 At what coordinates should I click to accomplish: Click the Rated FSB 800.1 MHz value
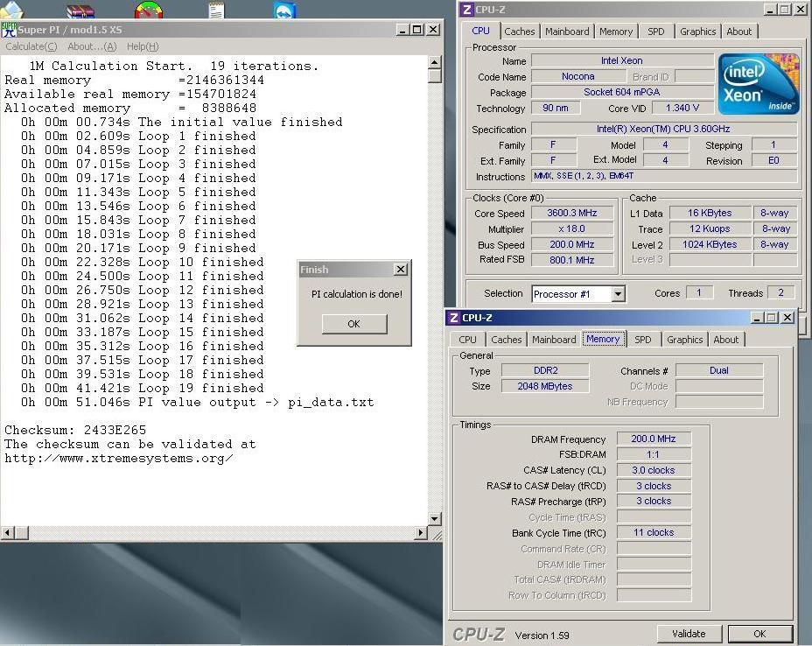click(572, 260)
